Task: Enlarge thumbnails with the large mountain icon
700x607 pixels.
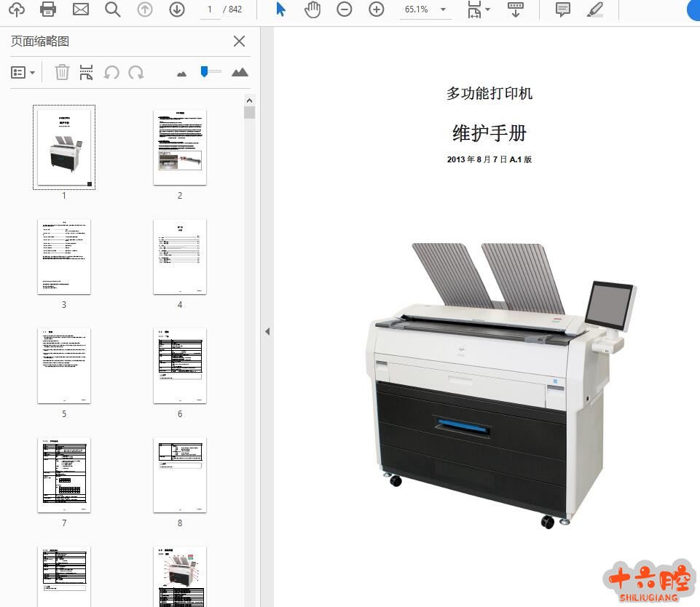Action: [240, 72]
